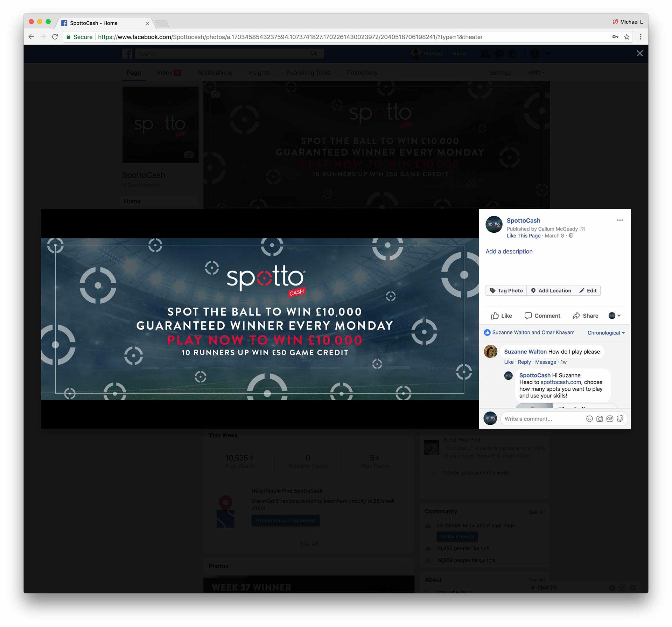Post a GIF using the GIF icon
672x627 pixels.
610,419
